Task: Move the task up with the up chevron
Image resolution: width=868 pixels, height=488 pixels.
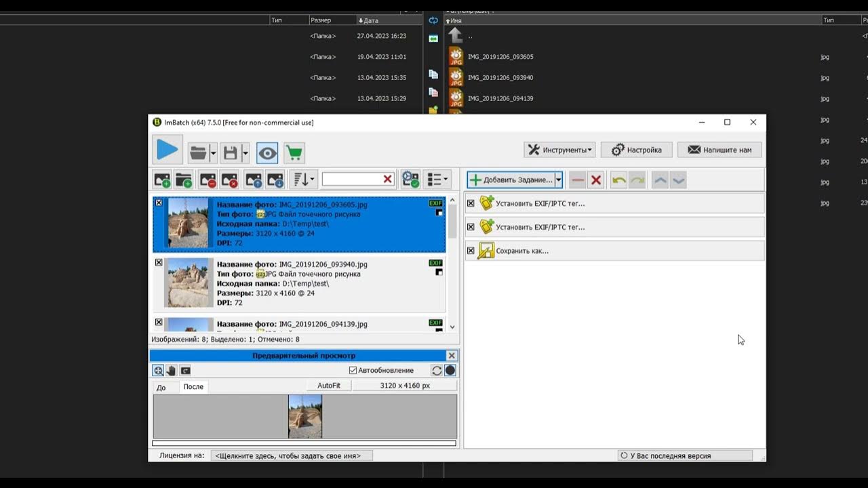Action: point(660,180)
